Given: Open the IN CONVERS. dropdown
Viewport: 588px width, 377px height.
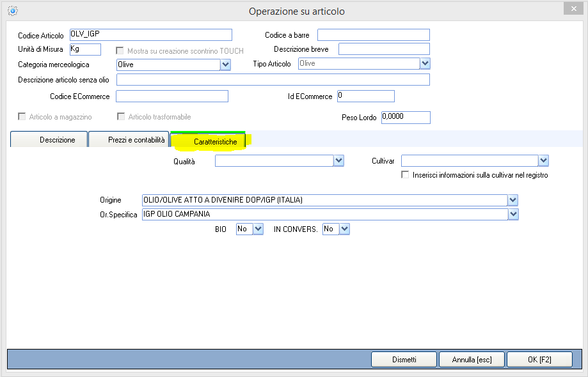Looking at the screenshot, I should tap(345, 229).
